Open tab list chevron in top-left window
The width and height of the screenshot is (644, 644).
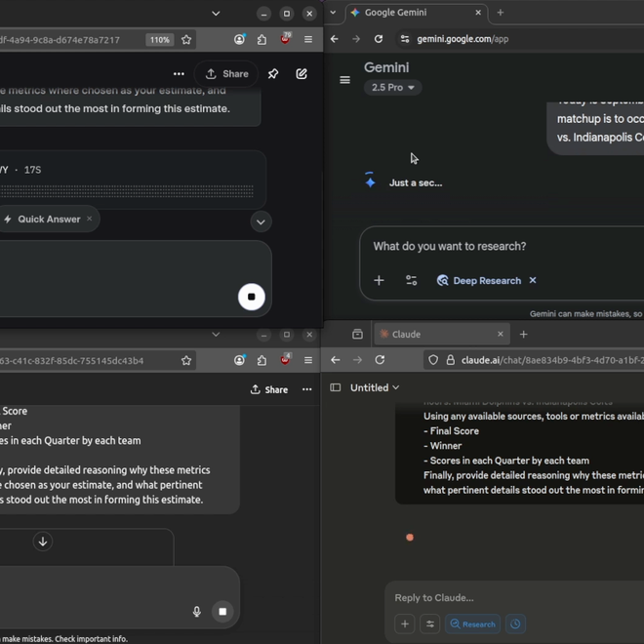coord(216,14)
